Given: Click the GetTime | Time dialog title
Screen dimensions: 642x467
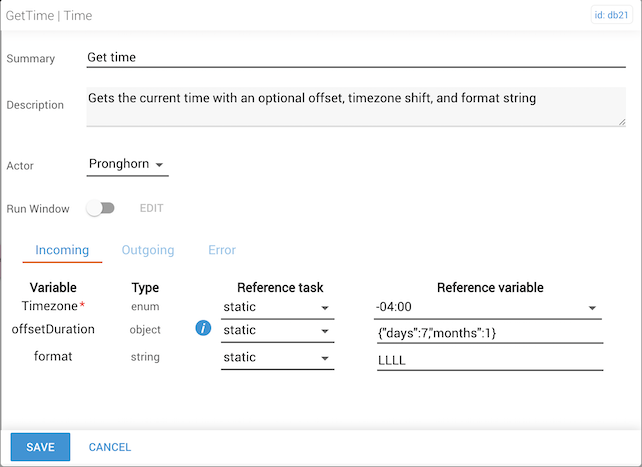Looking at the screenshot, I should point(50,16).
